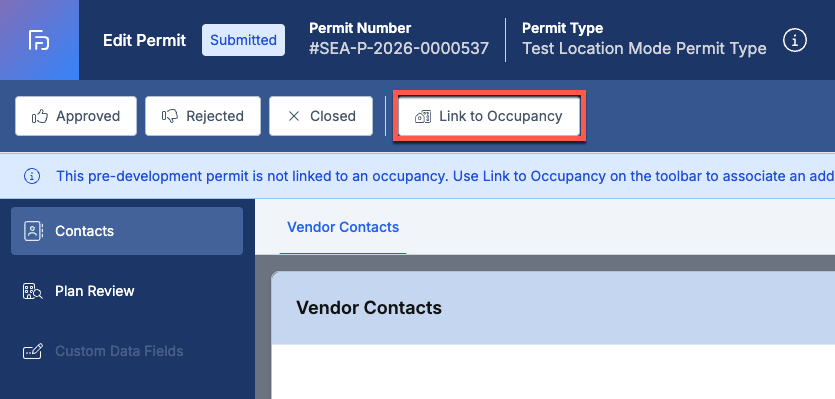Click the Link to Occupancy button
This screenshot has height=399, width=835.
pos(489,116)
